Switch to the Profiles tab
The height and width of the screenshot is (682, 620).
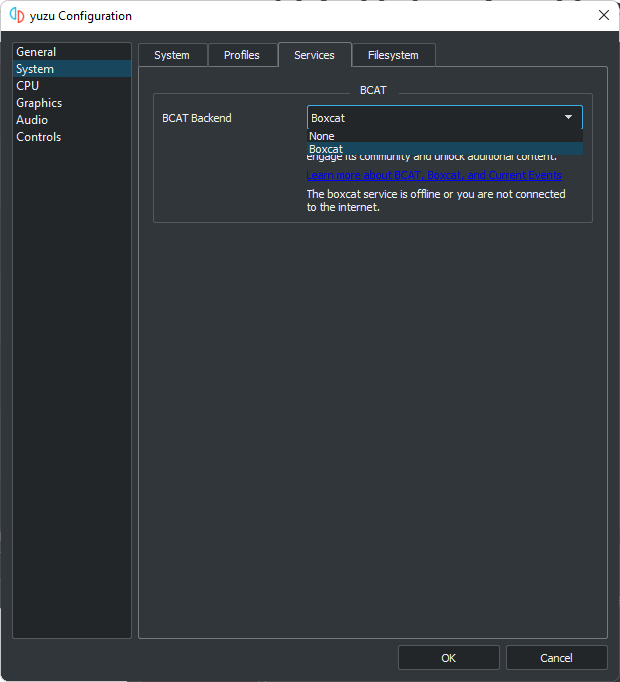242,55
